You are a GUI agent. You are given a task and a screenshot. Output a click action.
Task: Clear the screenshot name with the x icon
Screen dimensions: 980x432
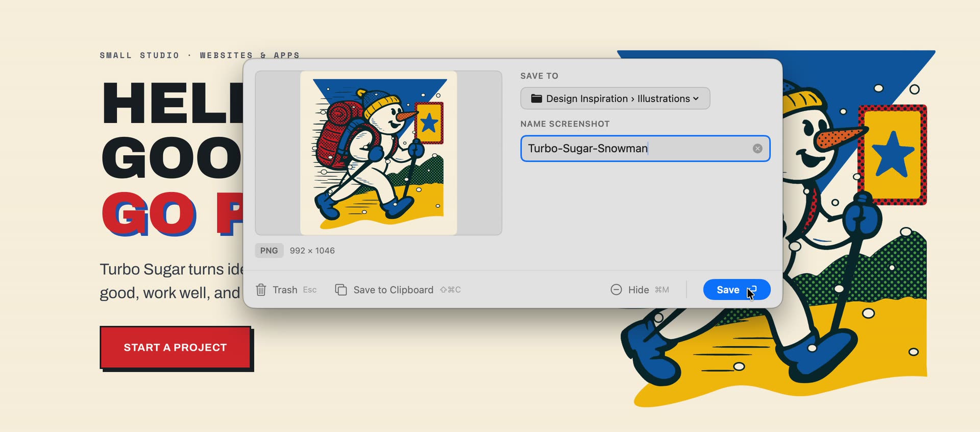point(757,149)
